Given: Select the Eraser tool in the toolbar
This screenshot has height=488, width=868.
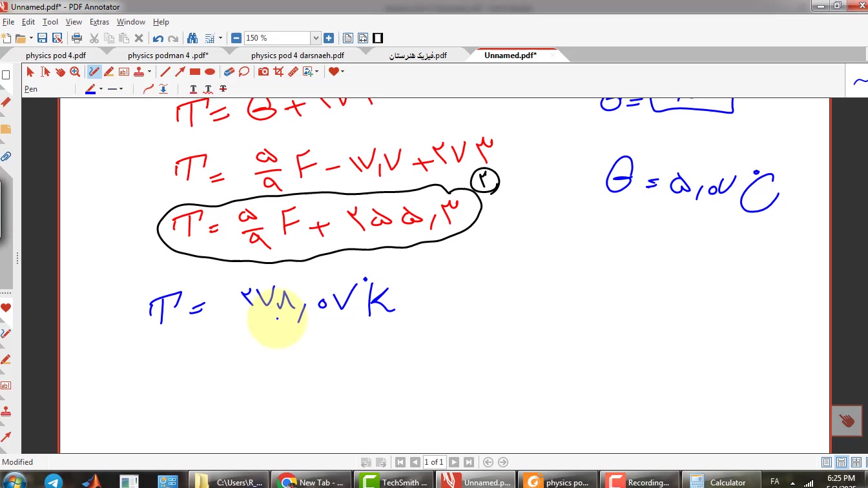Looking at the screenshot, I should [228, 72].
